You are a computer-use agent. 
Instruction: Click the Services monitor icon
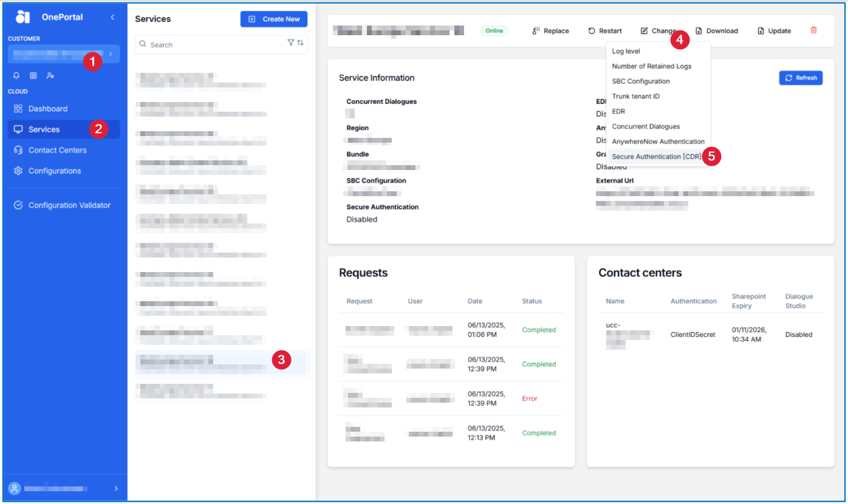18,129
